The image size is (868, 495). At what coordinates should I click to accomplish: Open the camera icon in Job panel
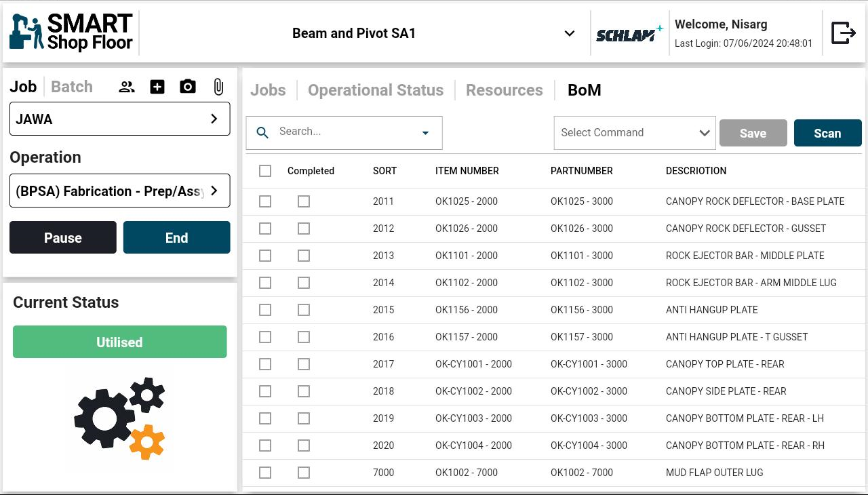188,87
